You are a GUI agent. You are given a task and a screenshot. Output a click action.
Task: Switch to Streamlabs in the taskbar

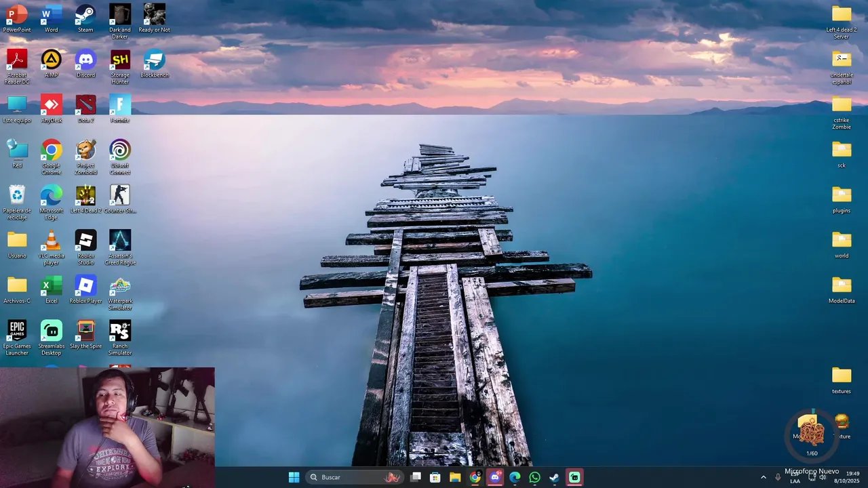tap(574, 477)
